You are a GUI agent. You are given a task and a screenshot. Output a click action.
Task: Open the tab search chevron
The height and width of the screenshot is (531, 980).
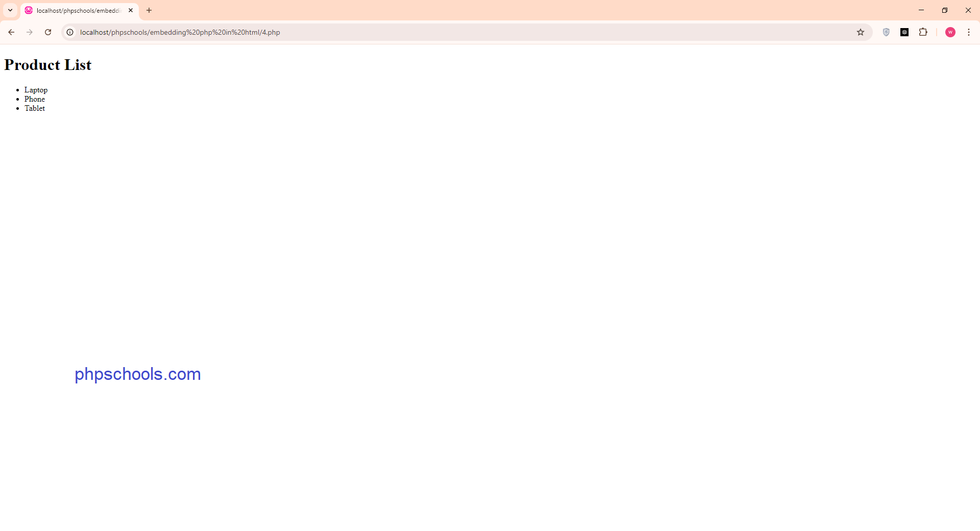tap(10, 10)
